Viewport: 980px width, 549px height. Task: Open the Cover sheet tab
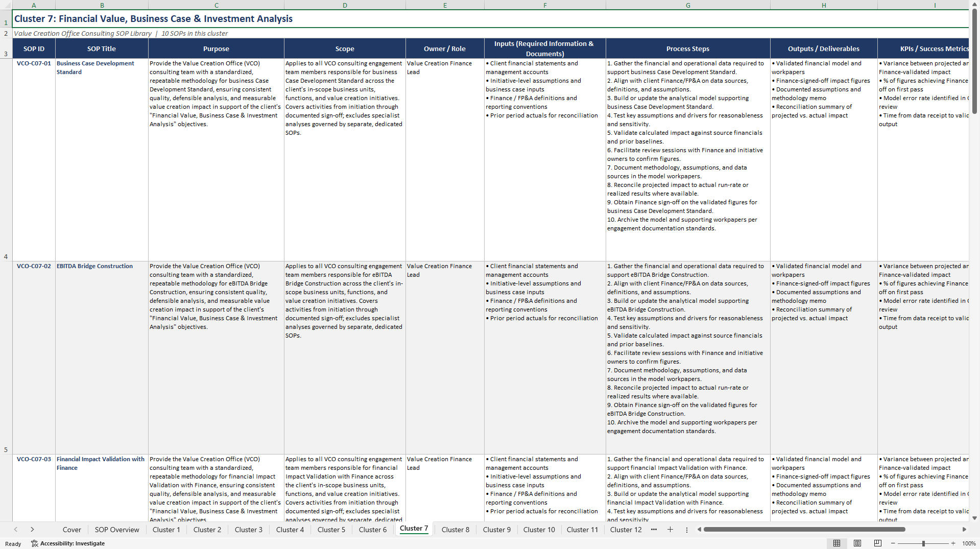click(x=71, y=530)
